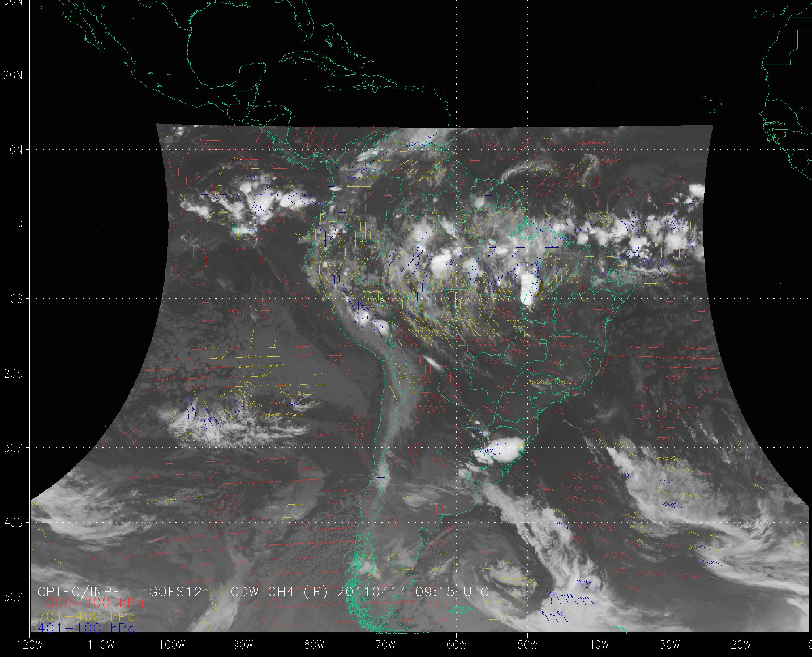This screenshot has height=657, width=812.
Task: Click the 20N latitude axis label
Action: pos(13,75)
